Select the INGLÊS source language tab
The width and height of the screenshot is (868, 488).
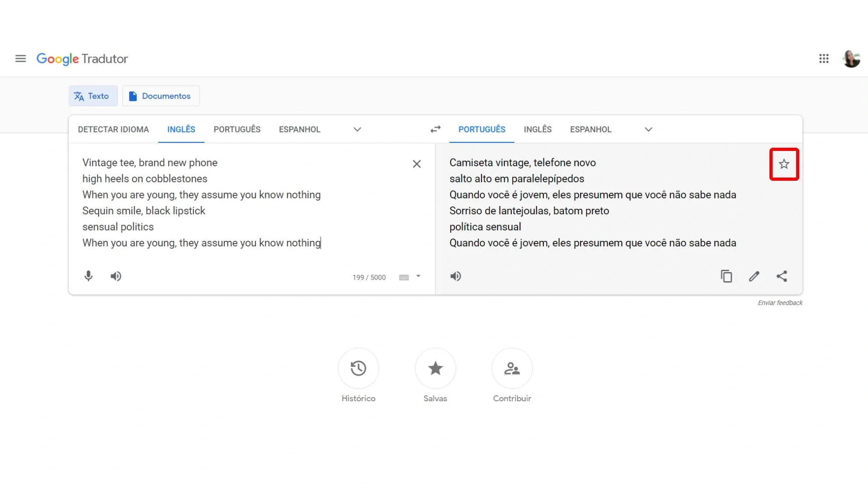(x=181, y=129)
